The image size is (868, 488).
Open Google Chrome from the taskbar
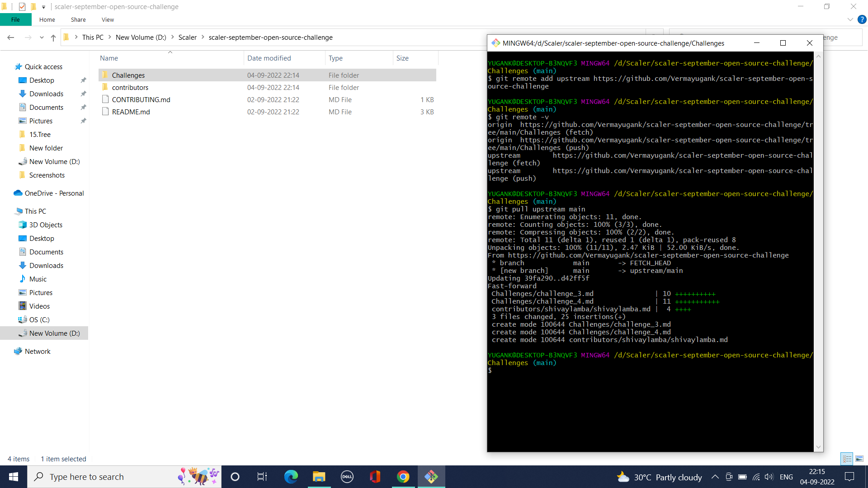tap(403, 476)
